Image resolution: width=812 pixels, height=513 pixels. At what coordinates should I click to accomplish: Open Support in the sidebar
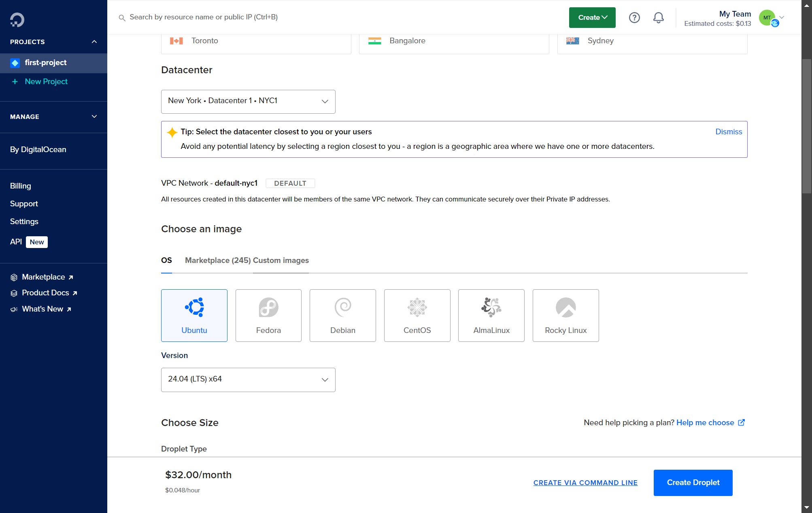tap(24, 204)
